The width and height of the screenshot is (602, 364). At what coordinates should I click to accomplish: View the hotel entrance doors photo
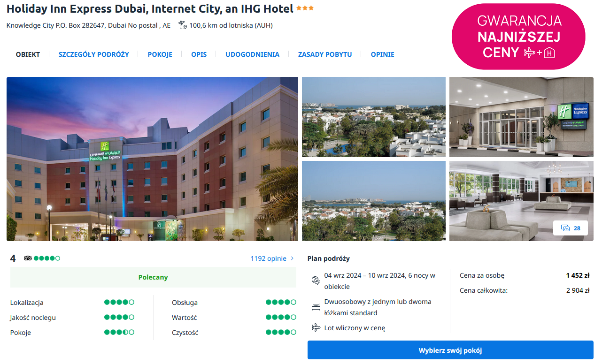(521, 117)
